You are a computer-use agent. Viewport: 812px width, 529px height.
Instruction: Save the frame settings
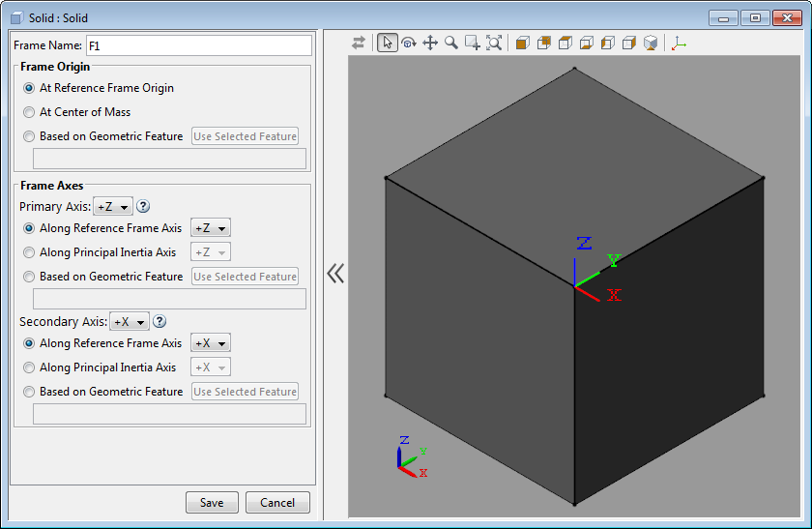click(x=212, y=503)
